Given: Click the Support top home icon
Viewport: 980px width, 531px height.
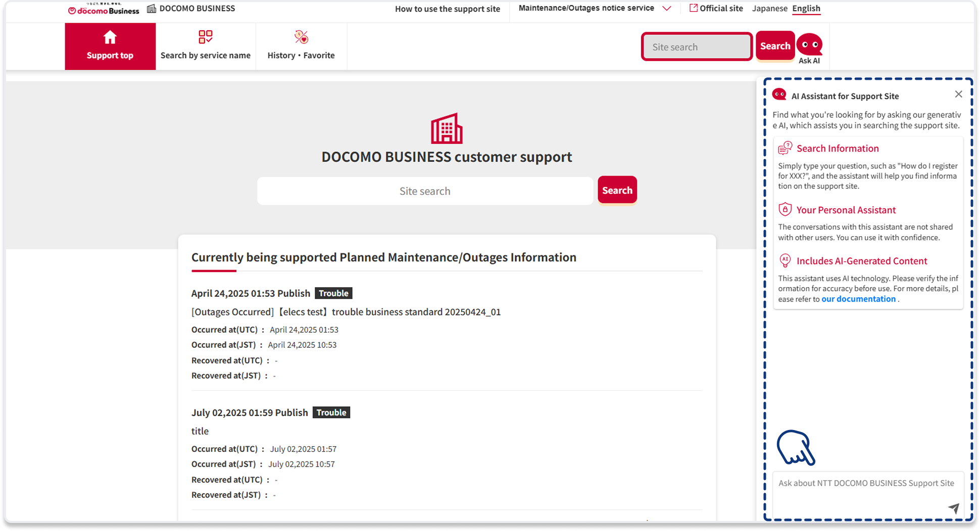Looking at the screenshot, I should pos(110,38).
